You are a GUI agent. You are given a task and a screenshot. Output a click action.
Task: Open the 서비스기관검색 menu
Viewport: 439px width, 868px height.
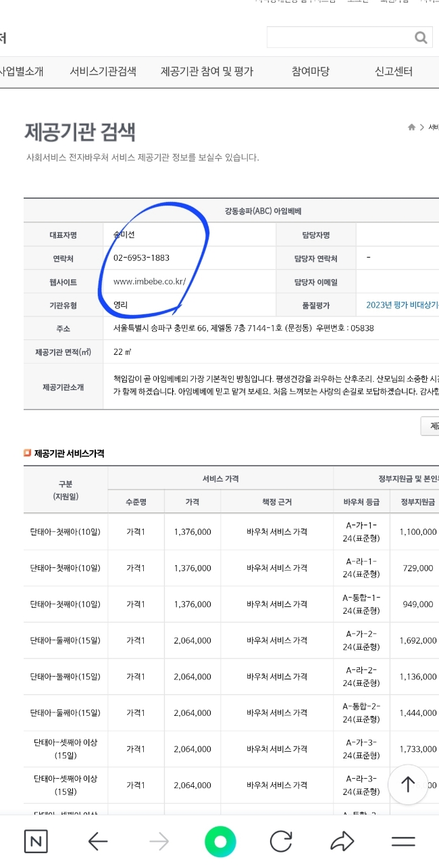tap(103, 71)
